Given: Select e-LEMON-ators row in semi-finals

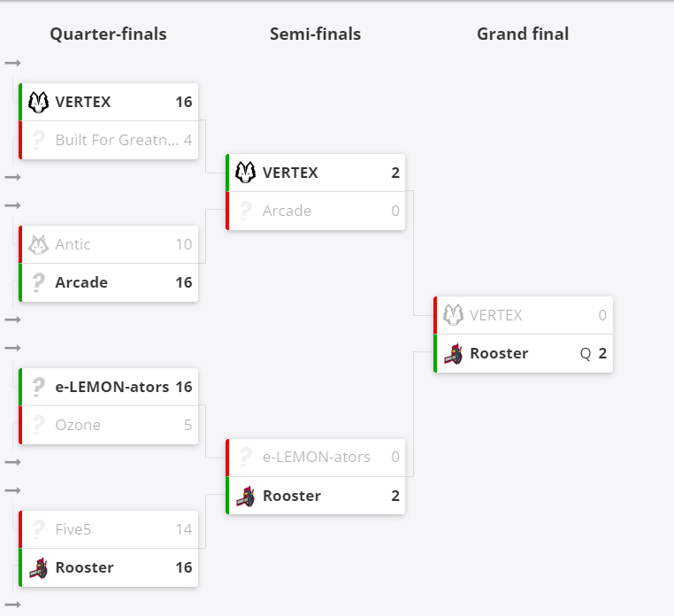Looking at the screenshot, I should click(x=316, y=458).
